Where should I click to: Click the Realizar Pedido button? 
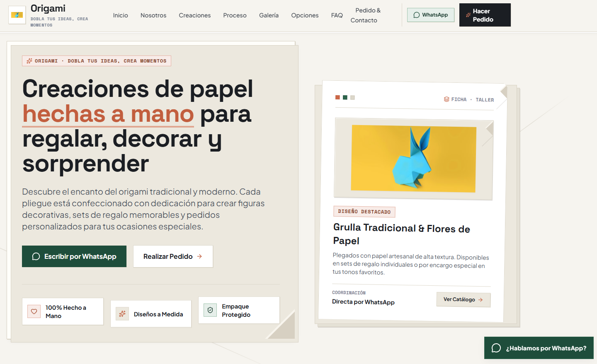pos(173,256)
